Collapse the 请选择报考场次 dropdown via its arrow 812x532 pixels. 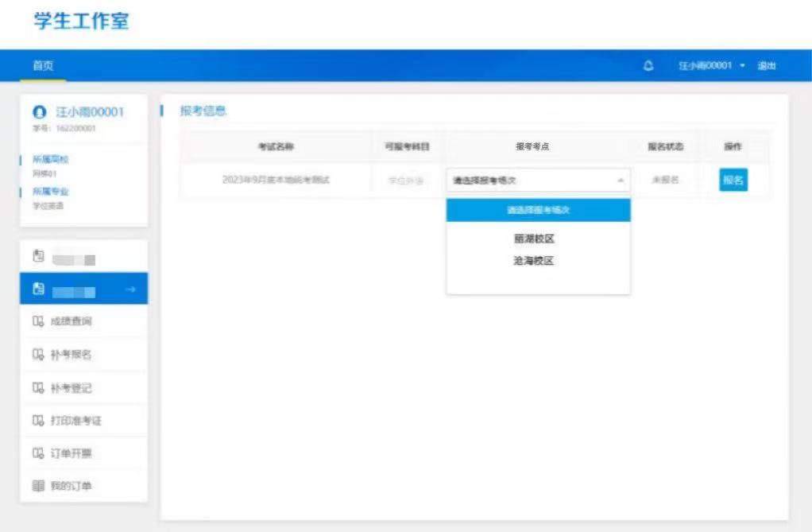[620, 181]
